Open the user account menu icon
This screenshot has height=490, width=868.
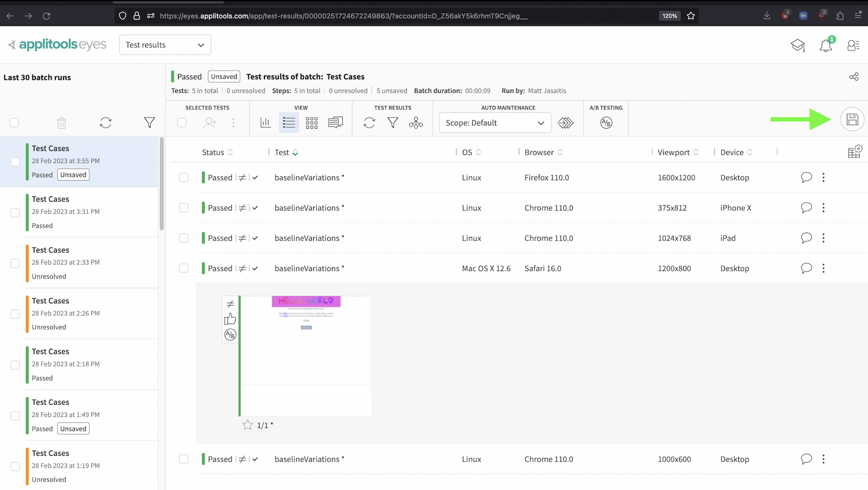coord(853,45)
